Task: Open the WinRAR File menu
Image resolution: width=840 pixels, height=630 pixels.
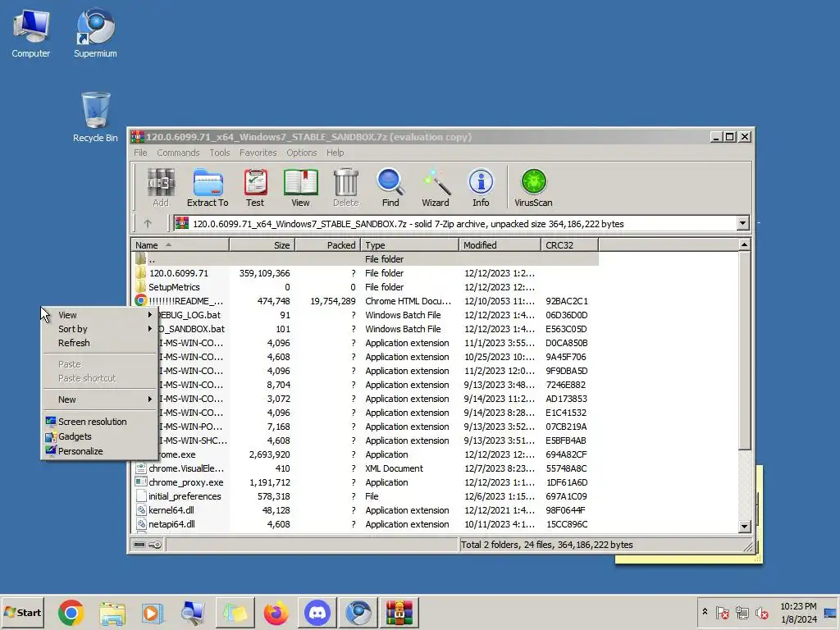Action: pyautogui.click(x=140, y=153)
